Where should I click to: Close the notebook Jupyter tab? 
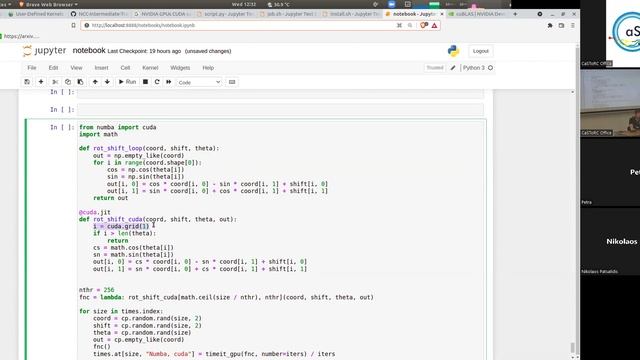click(x=442, y=14)
